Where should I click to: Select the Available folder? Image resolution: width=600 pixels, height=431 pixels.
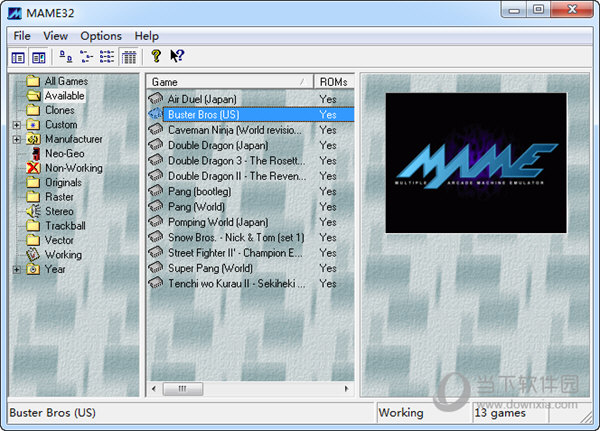[x=64, y=96]
